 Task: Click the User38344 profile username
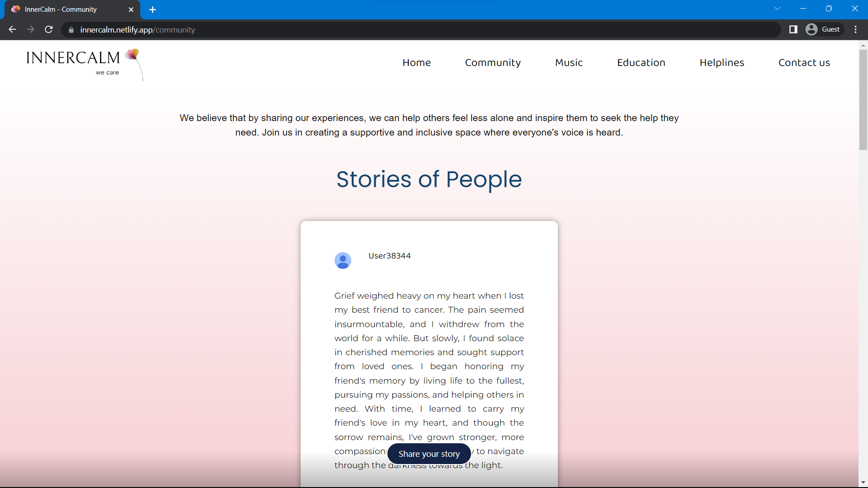point(389,256)
